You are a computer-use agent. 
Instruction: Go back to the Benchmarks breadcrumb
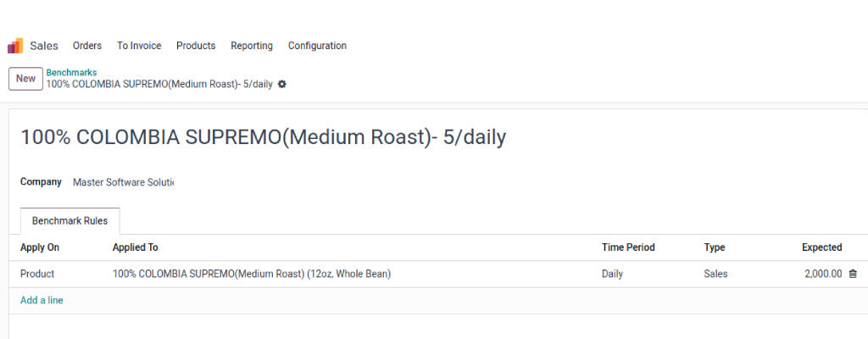pyautogui.click(x=71, y=73)
